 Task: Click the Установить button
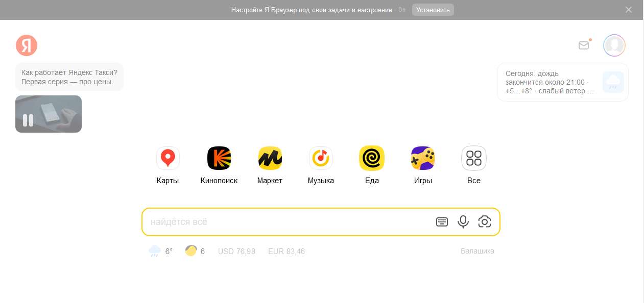click(x=433, y=10)
